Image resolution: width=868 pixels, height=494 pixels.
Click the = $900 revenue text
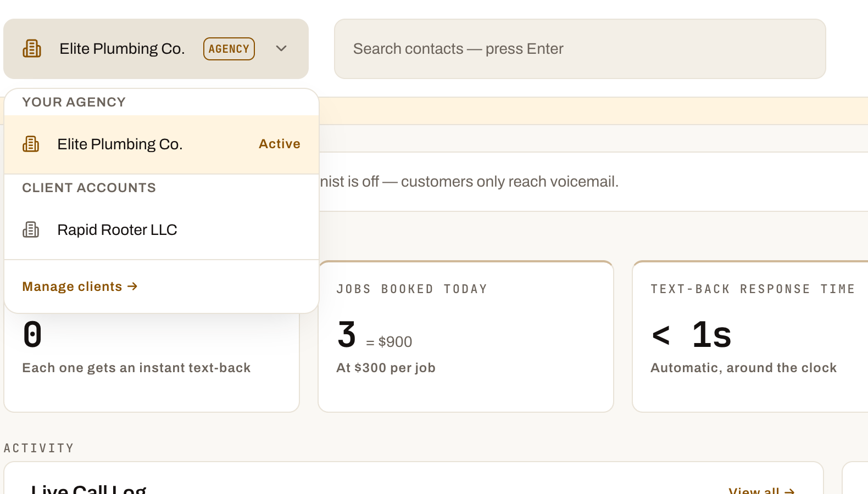point(389,342)
